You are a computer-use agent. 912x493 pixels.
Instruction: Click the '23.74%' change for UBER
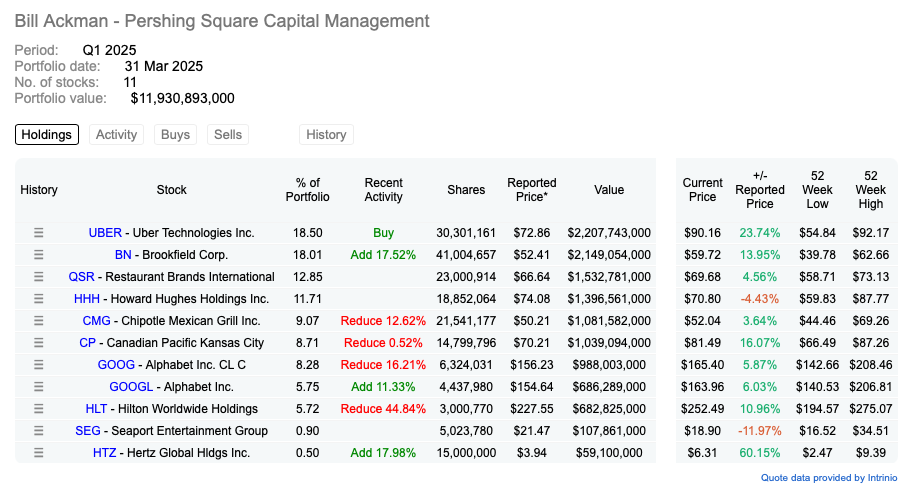[x=760, y=233]
